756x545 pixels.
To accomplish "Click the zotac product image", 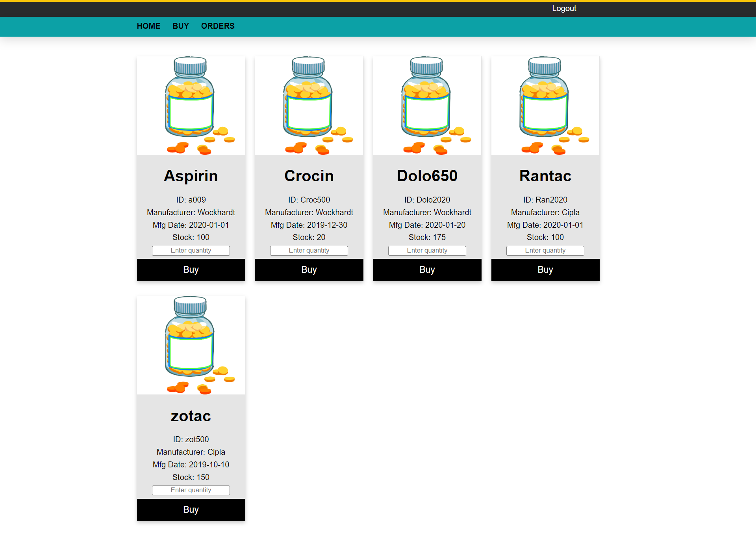I will [x=191, y=345].
